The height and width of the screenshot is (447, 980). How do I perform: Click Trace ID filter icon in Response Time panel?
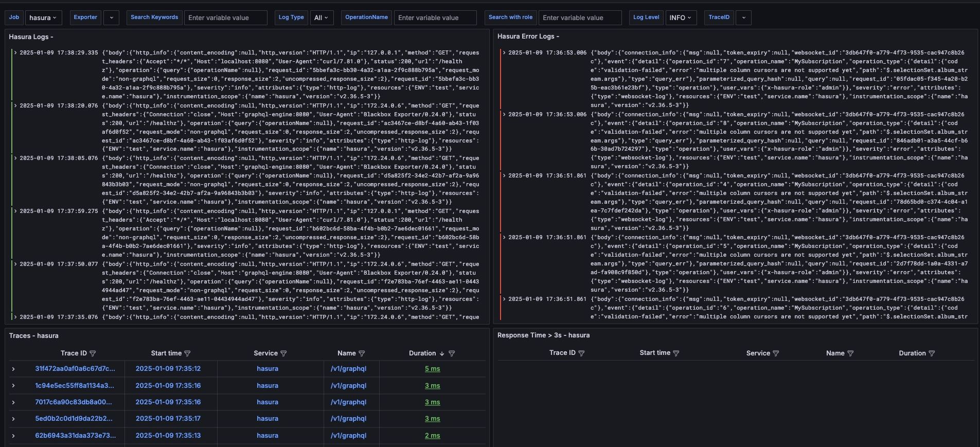581,353
